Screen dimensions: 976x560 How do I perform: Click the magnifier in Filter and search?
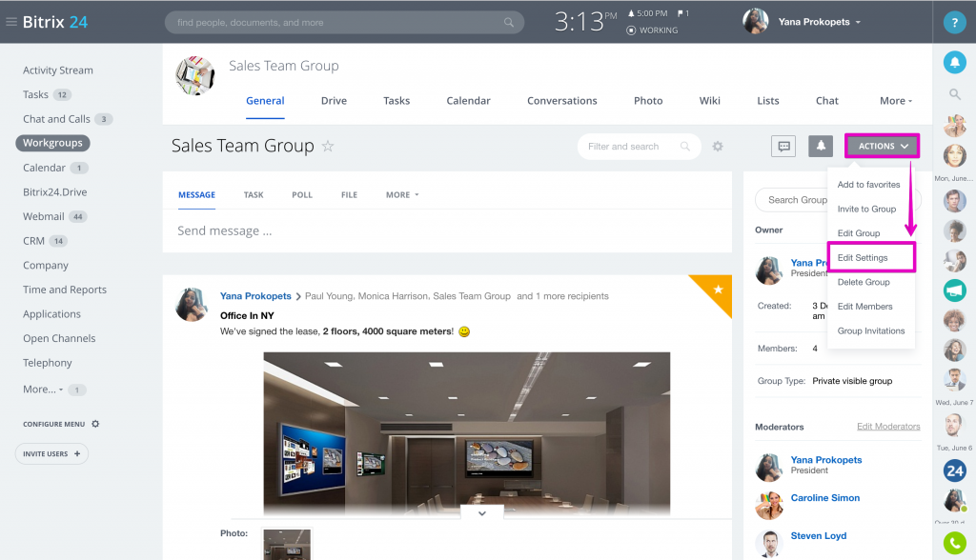point(684,147)
